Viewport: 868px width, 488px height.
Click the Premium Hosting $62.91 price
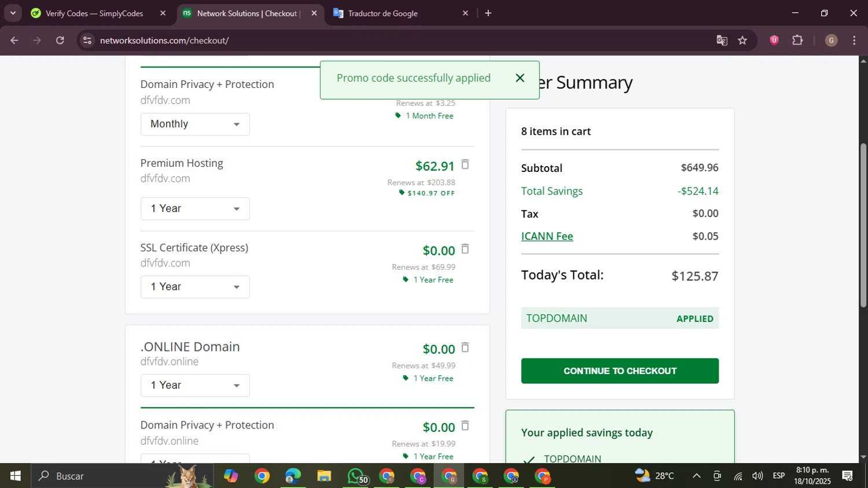(435, 166)
